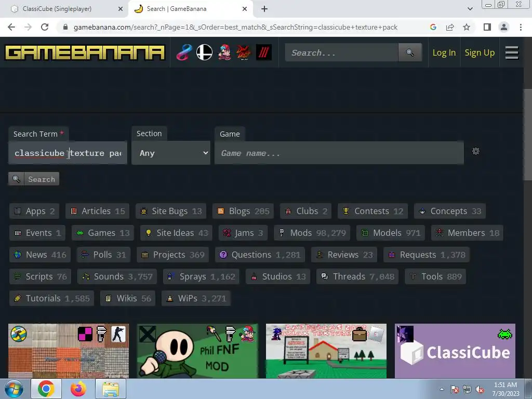
Task: Filter results by Mods 98,279
Action: (x=313, y=233)
